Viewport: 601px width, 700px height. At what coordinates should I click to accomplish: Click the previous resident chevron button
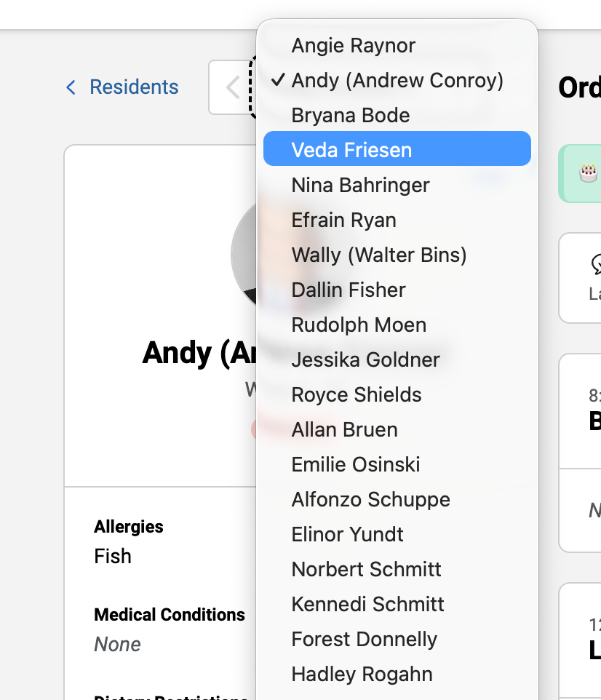(231, 88)
